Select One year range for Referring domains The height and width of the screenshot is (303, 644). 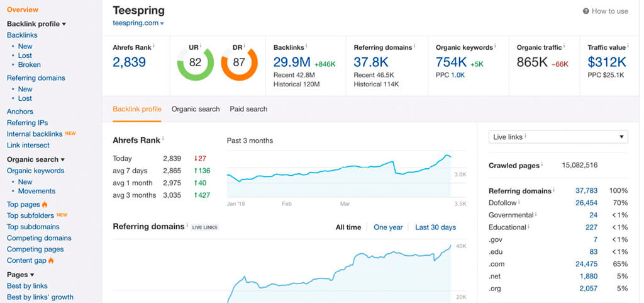click(x=388, y=227)
